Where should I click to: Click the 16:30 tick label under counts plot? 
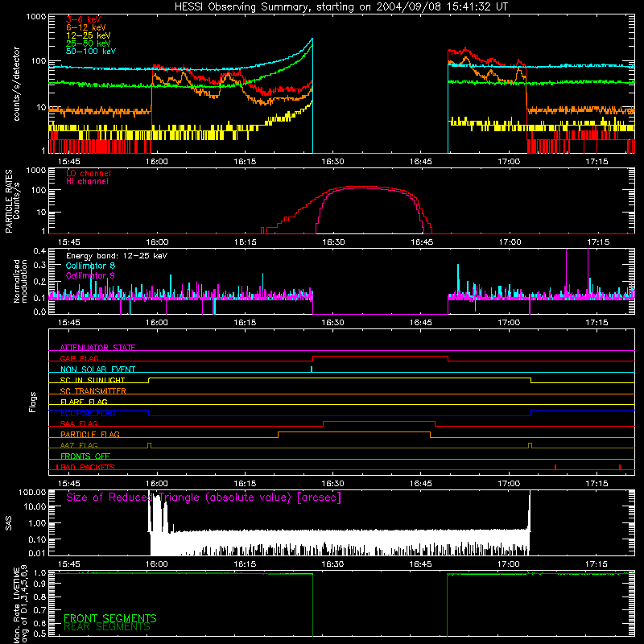332,162
